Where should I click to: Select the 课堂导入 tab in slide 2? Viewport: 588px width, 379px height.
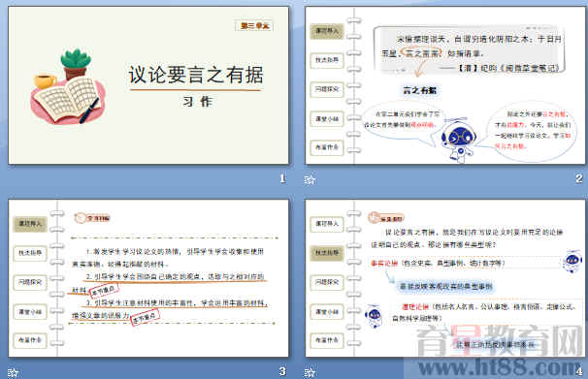[x=327, y=31]
